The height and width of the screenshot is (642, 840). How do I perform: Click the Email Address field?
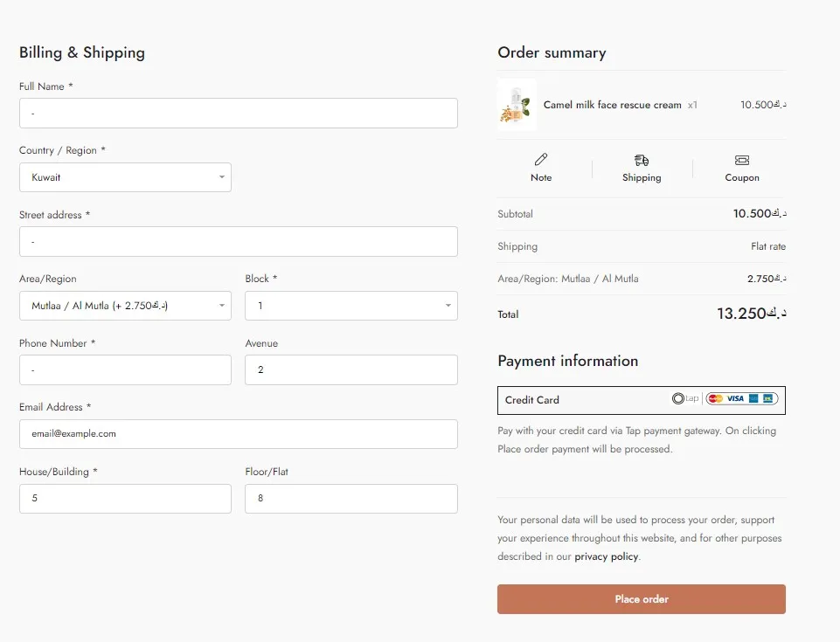(239, 434)
